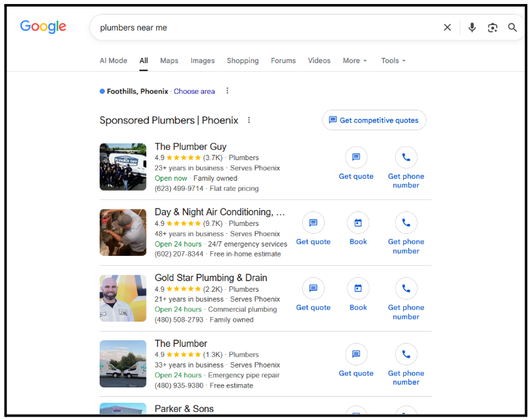Open Day & Night Air Conditioning listing title

[x=220, y=212]
